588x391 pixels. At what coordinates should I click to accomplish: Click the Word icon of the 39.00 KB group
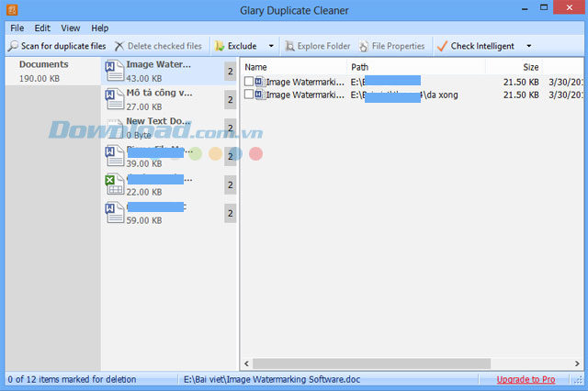pyautogui.click(x=114, y=156)
